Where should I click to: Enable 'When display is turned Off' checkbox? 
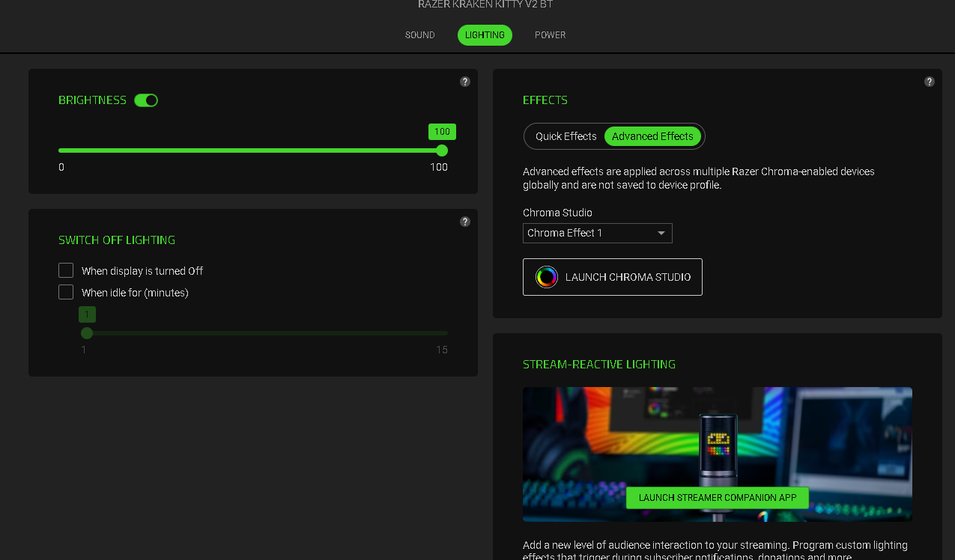tap(66, 270)
